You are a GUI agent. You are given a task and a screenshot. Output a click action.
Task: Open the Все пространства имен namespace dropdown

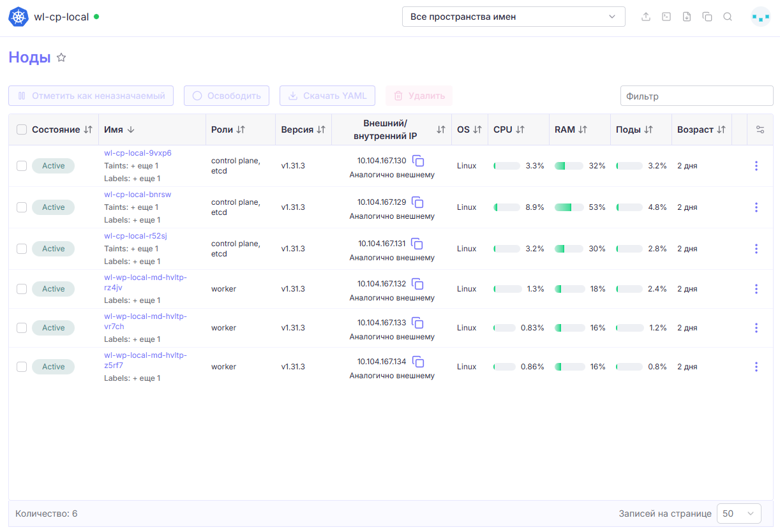(514, 17)
